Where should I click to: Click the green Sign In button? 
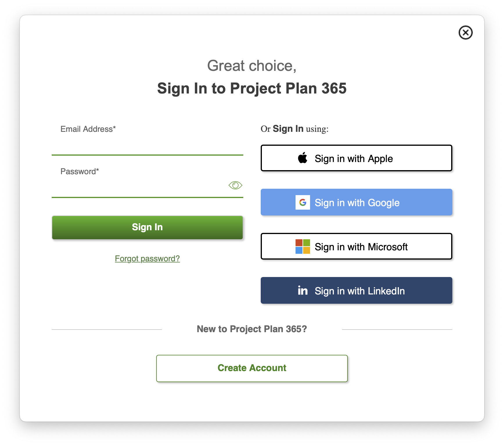(147, 227)
